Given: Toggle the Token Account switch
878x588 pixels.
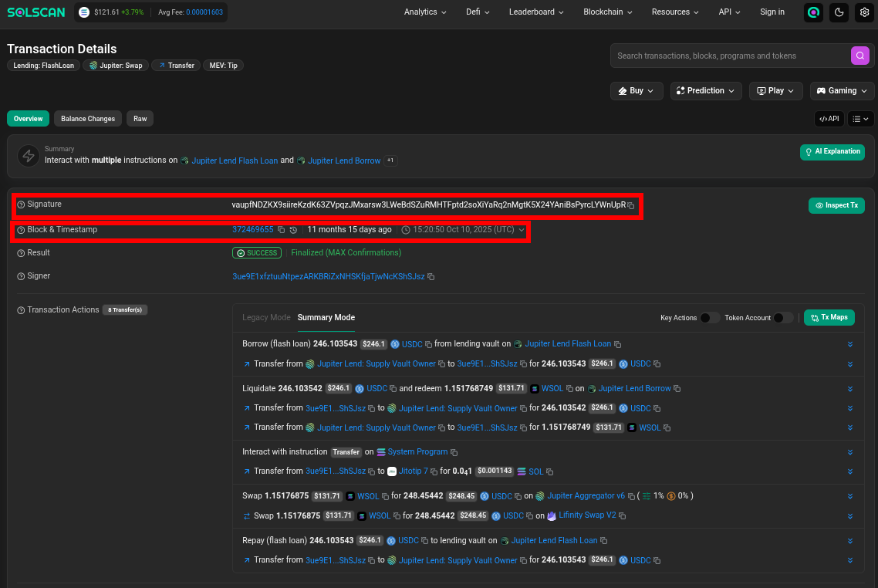Looking at the screenshot, I should [x=783, y=317].
